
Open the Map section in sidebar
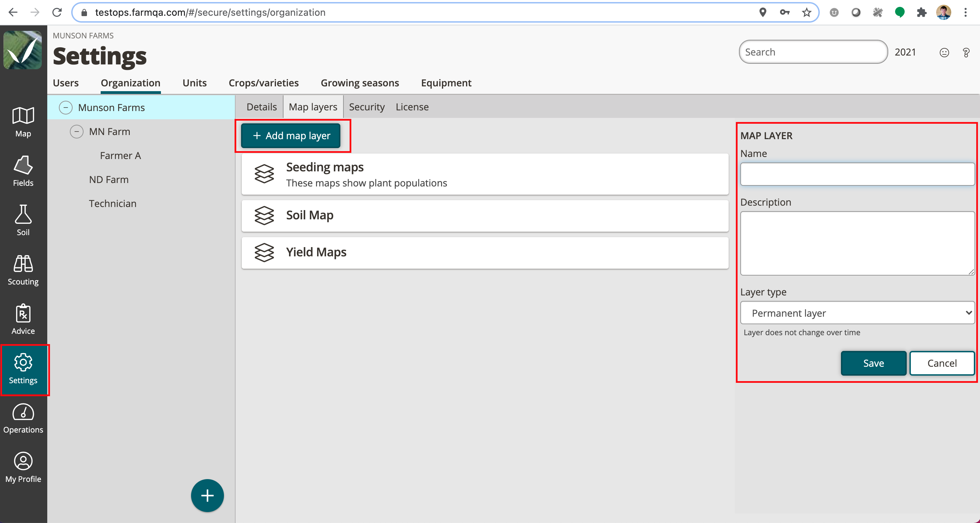click(23, 122)
